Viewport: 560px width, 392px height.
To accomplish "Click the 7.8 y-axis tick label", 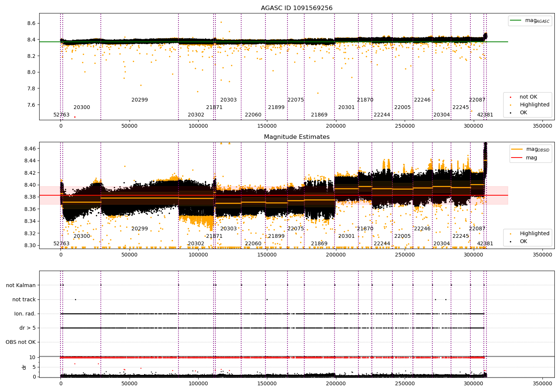I will coord(31,88).
